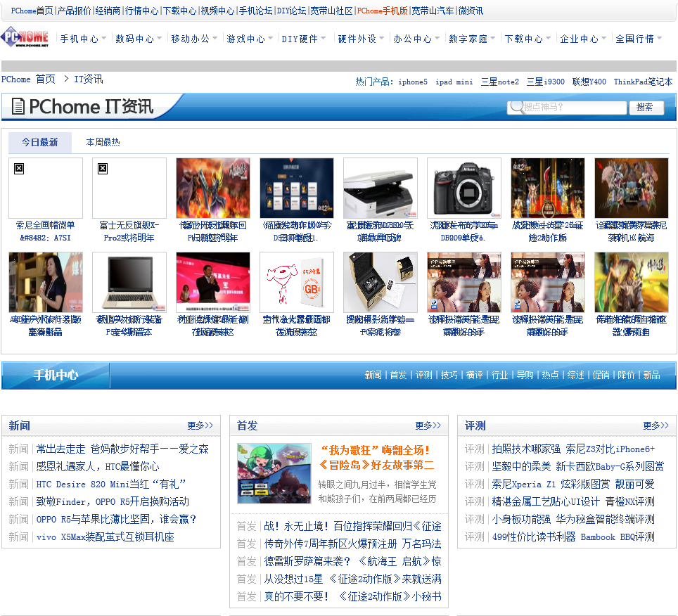Screen dimensions: 678x616
Task: Open PChome手机版 in top bar
Action: (382, 11)
